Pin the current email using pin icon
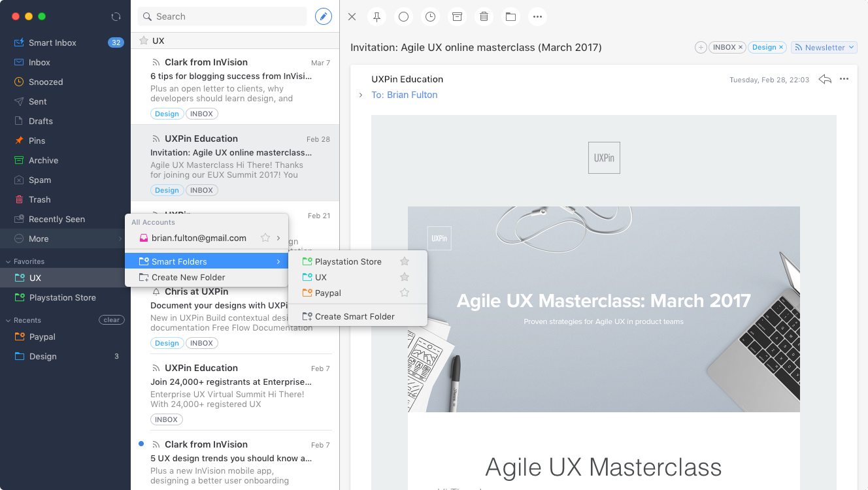868x490 pixels. coord(376,16)
